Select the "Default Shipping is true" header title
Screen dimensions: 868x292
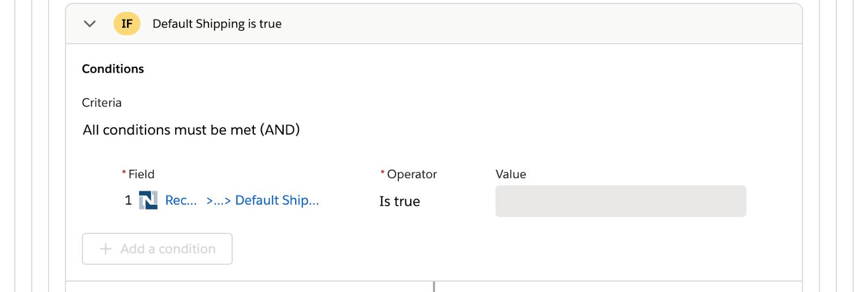[x=217, y=24]
